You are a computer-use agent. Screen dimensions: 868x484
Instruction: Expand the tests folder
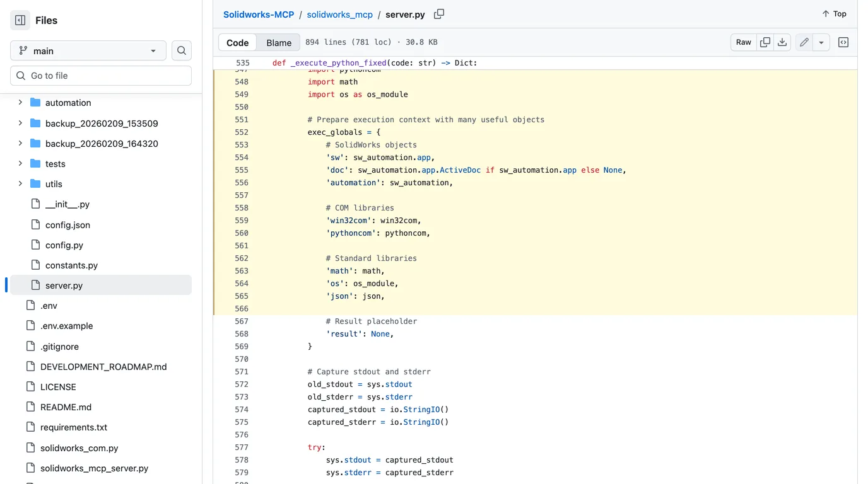pos(20,163)
